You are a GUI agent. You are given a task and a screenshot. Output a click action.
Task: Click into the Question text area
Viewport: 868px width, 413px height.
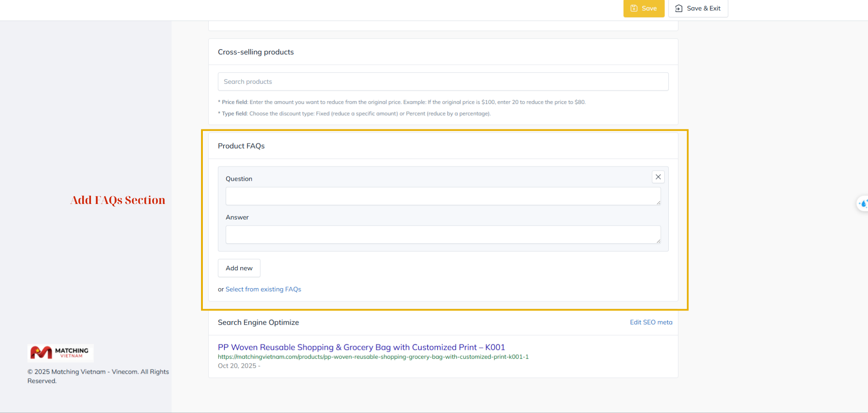click(x=442, y=196)
